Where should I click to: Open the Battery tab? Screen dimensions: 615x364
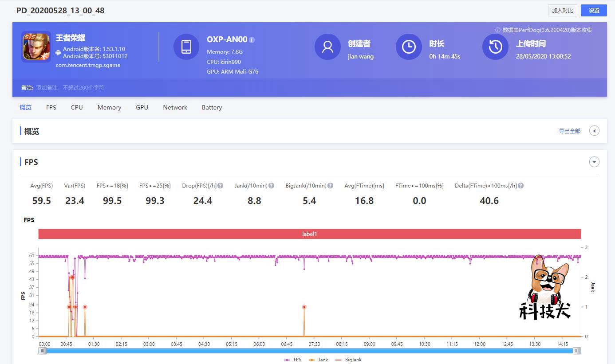tap(212, 107)
